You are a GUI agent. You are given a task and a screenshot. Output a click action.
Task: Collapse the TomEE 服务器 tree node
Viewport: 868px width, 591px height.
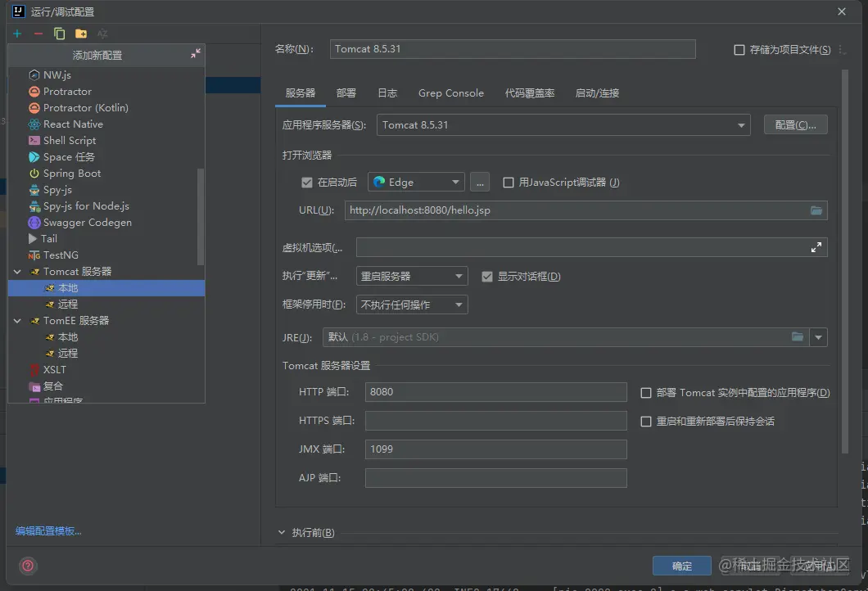pos(17,321)
